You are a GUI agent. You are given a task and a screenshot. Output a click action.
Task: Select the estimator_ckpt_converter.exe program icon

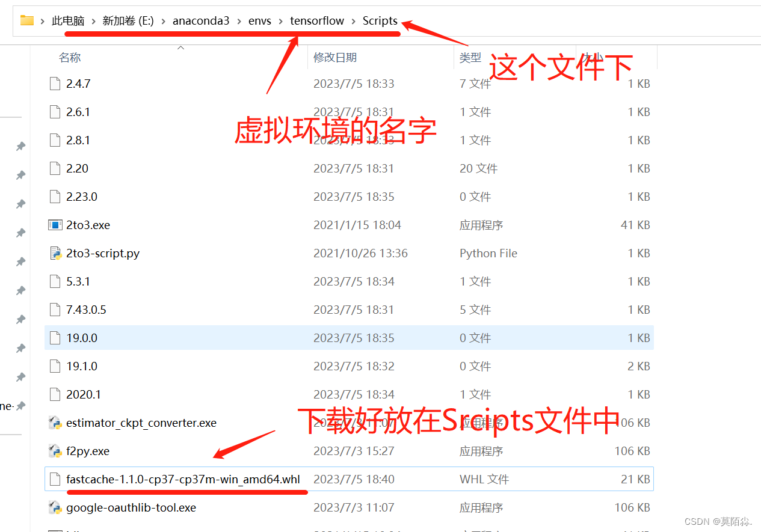coord(55,423)
